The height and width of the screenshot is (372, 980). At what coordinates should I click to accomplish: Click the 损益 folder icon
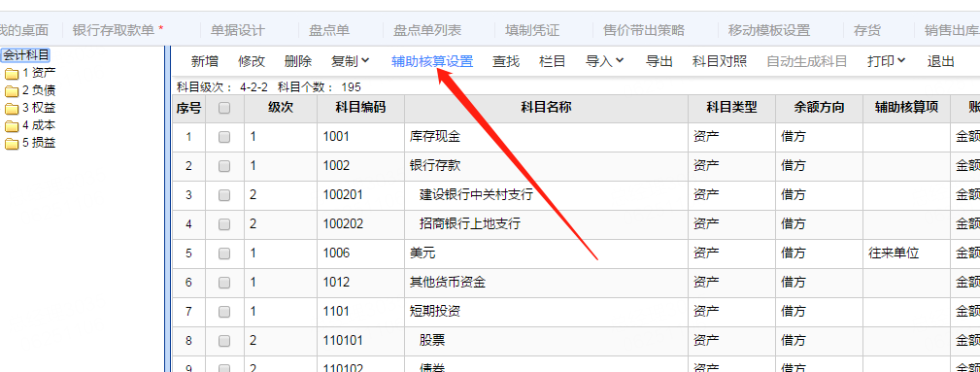tap(12, 144)
